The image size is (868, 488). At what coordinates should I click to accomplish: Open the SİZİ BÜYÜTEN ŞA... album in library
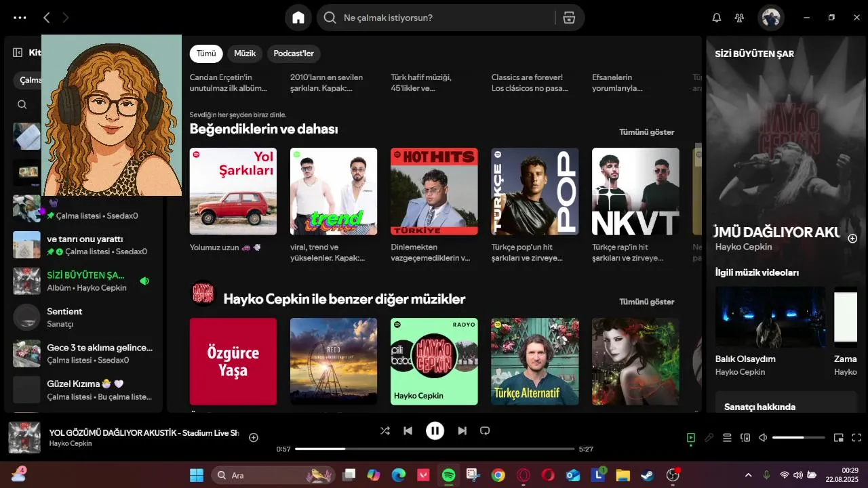click(x=82, y=281)
